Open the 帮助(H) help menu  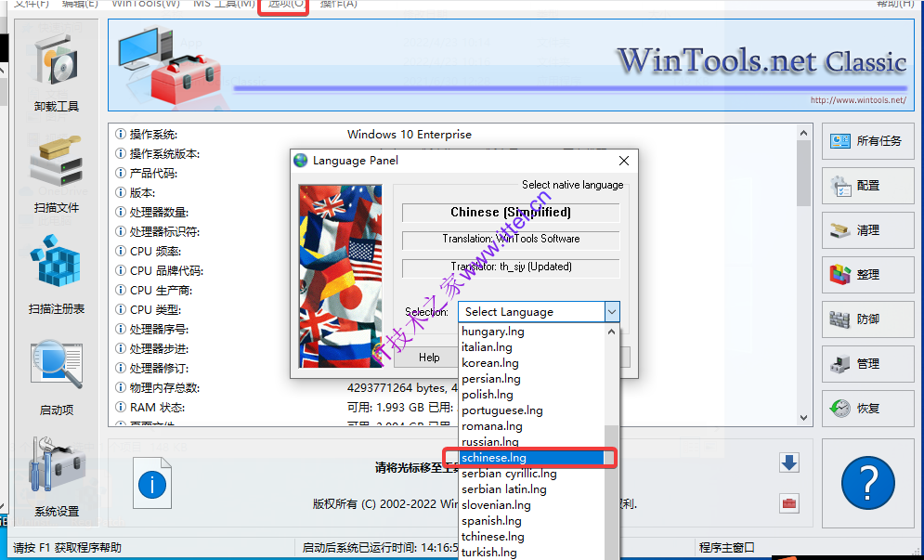point(895,4)
